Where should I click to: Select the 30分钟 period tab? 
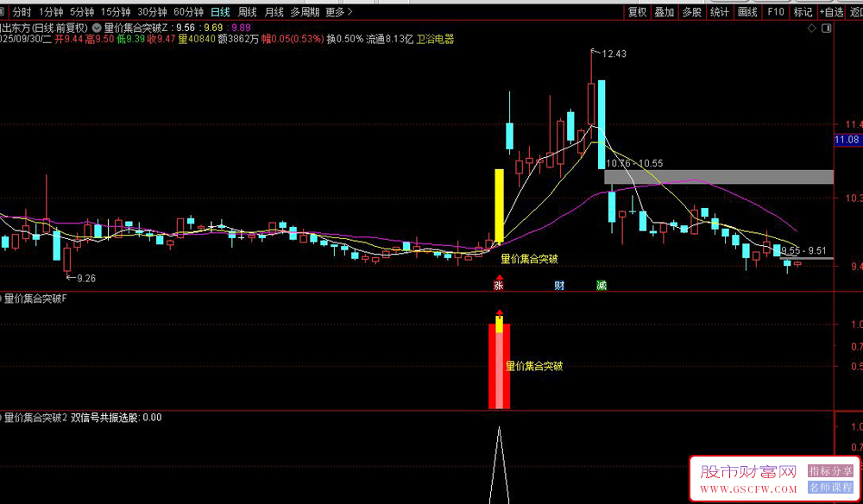[152, 11]
